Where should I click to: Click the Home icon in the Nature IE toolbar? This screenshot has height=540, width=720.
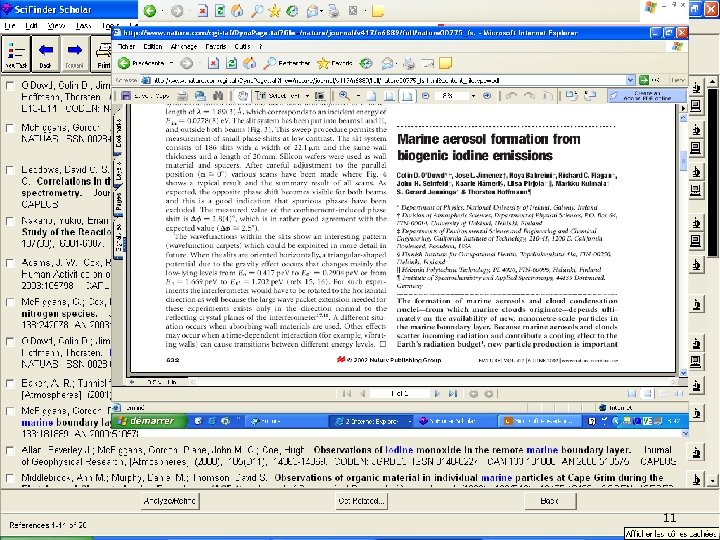click(x=249, y=63)
